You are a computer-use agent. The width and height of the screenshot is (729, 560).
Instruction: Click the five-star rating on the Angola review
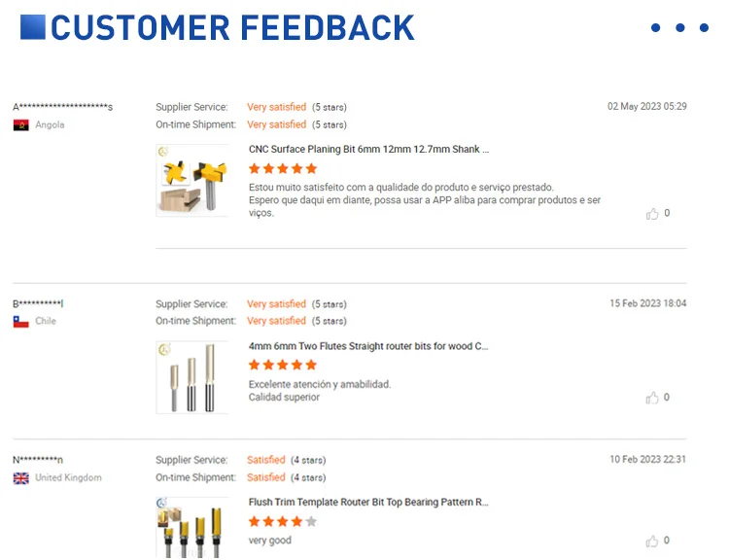click(283, 168)
